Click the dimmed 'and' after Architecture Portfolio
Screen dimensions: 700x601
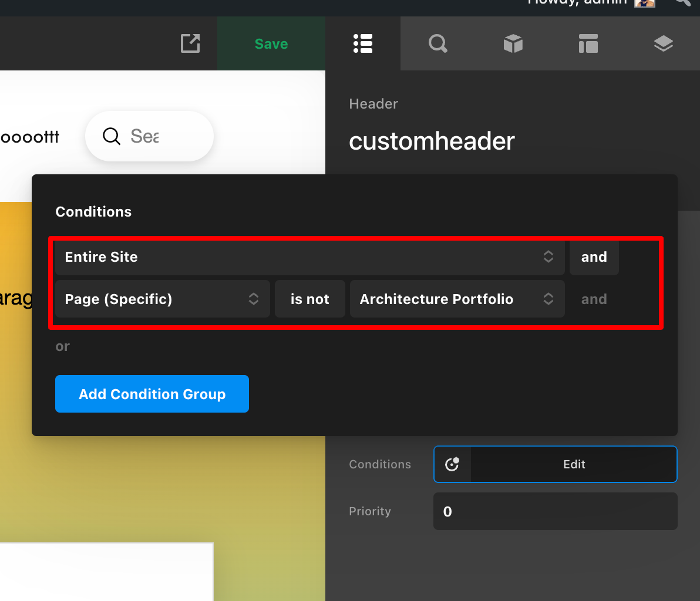(594, 299)
